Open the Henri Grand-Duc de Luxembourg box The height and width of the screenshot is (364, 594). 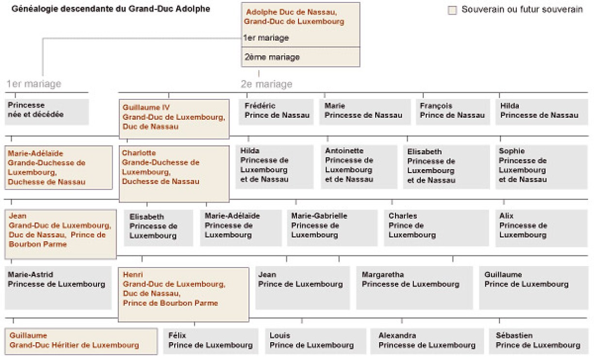(x=183, y=294)
